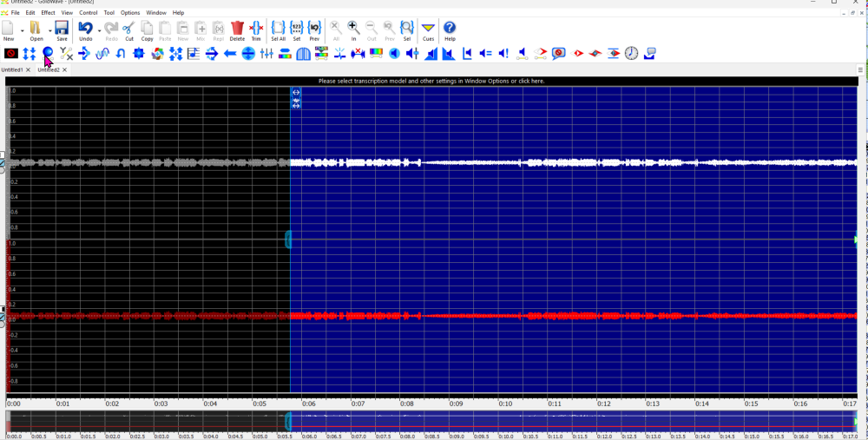Screen dimensions: 868x440
Task: Click the overview bar's selection start handle
Action: click(x=288, y=421)
